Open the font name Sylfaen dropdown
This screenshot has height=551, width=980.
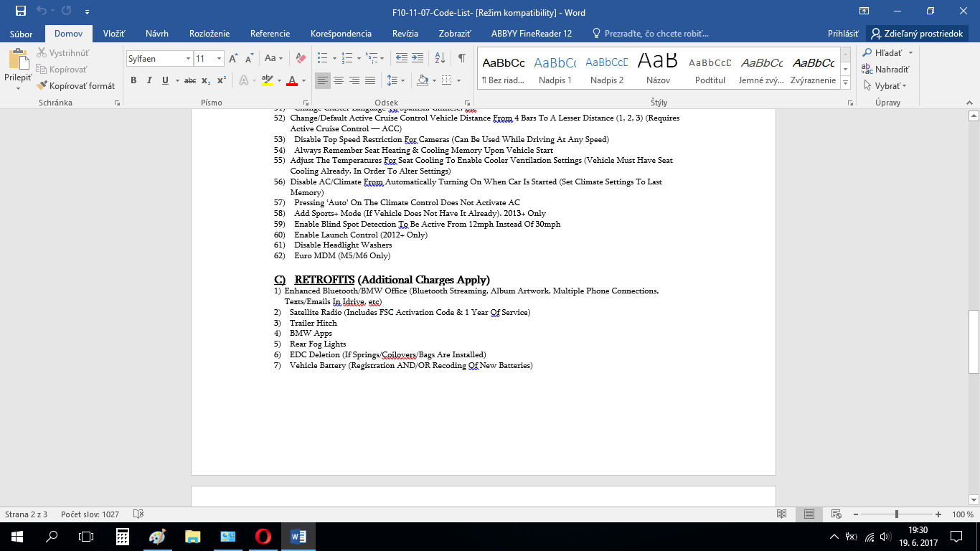pos(188,59)
